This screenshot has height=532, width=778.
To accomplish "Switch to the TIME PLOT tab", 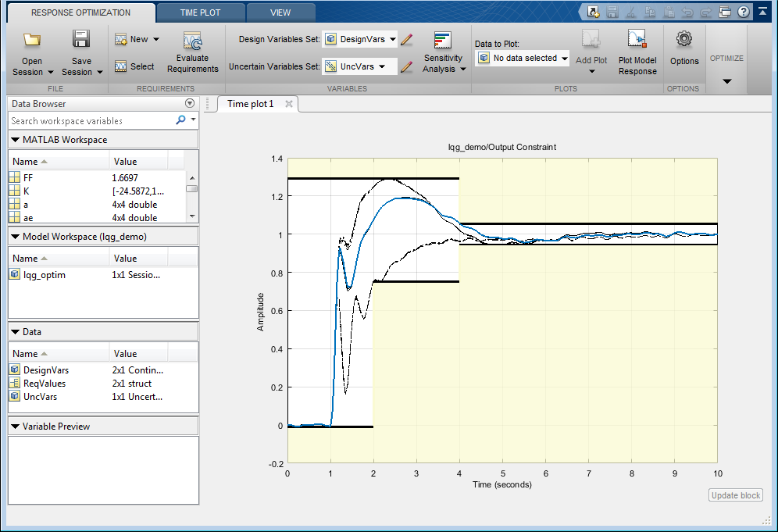I will pos(200,12).
